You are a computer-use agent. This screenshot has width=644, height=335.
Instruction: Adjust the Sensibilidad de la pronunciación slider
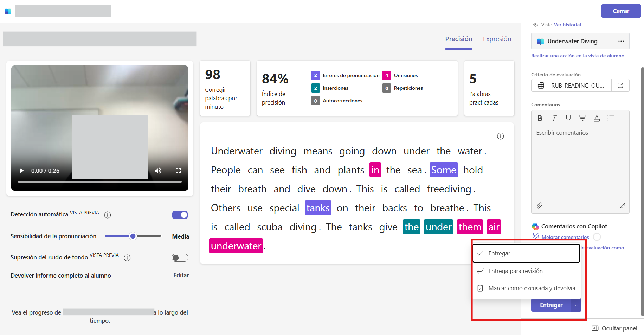coord(133,236)
